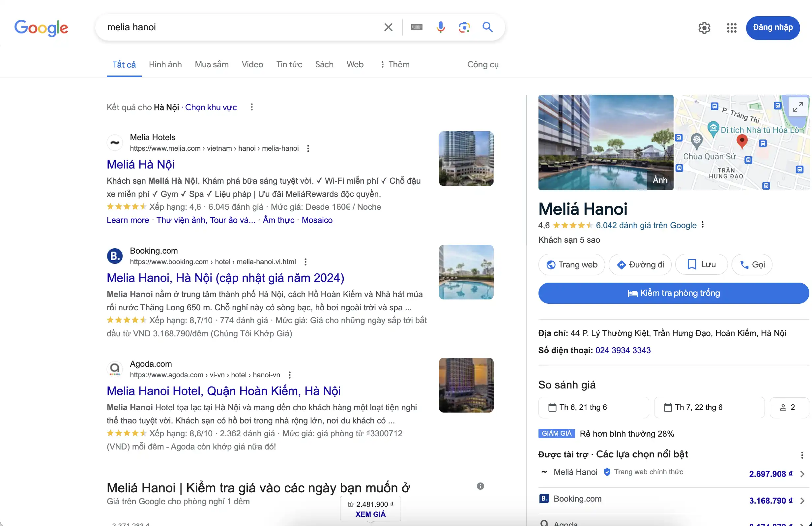
Task: Select the Web tab
Action: tap(355, 65)
